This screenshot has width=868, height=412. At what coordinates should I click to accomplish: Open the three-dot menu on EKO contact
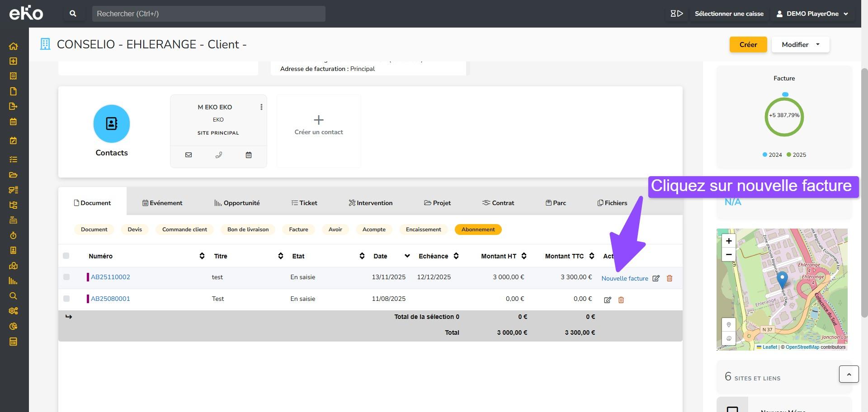pos(261,107)
